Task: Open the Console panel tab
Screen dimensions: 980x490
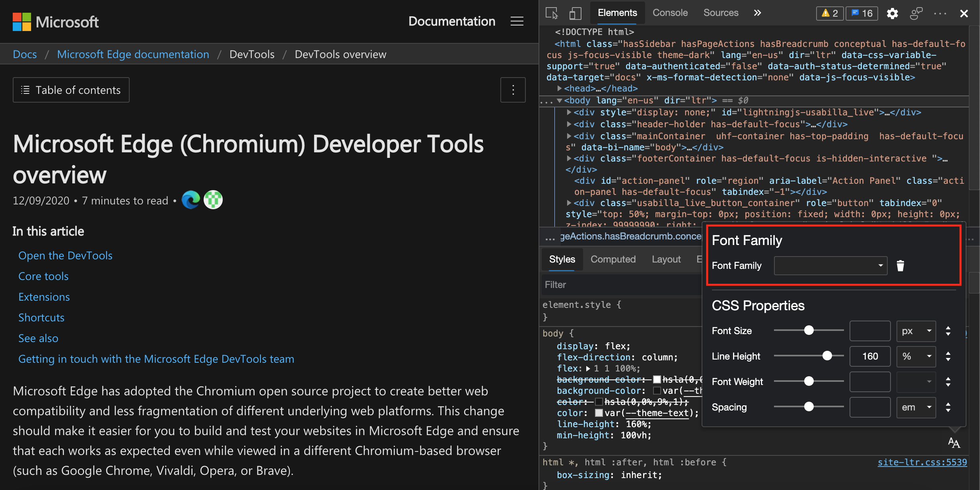Action: [x=670, y=12]
